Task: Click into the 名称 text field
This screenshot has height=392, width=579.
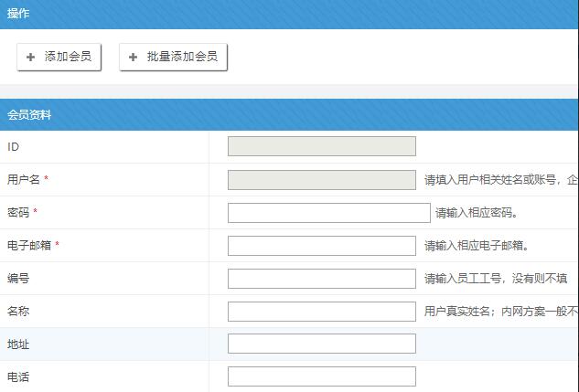Action: coord(321,312)
